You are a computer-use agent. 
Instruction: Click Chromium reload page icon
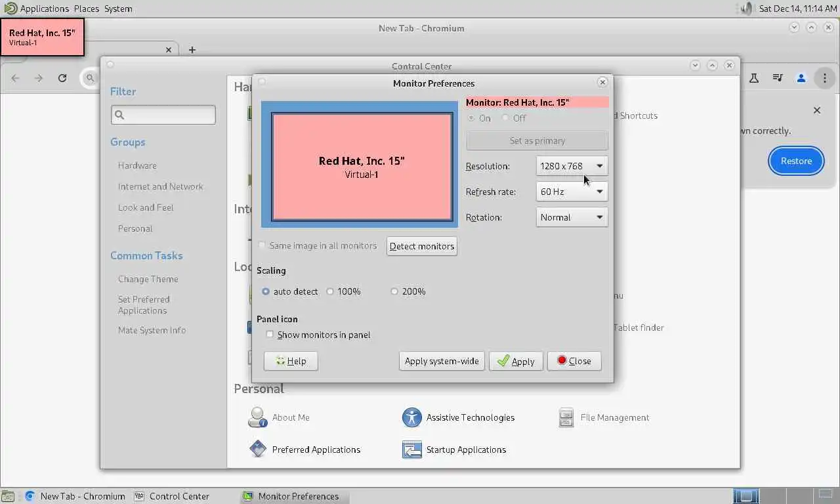point(62,78)
